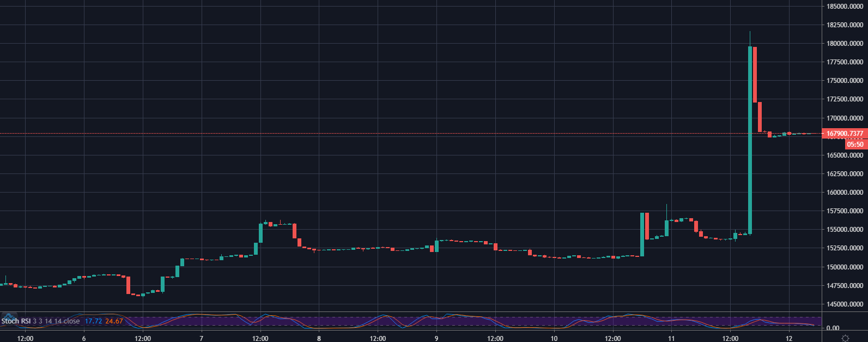Click the date label 10 on time axis
Screen dimensions: 868x342
pos(554,338)
